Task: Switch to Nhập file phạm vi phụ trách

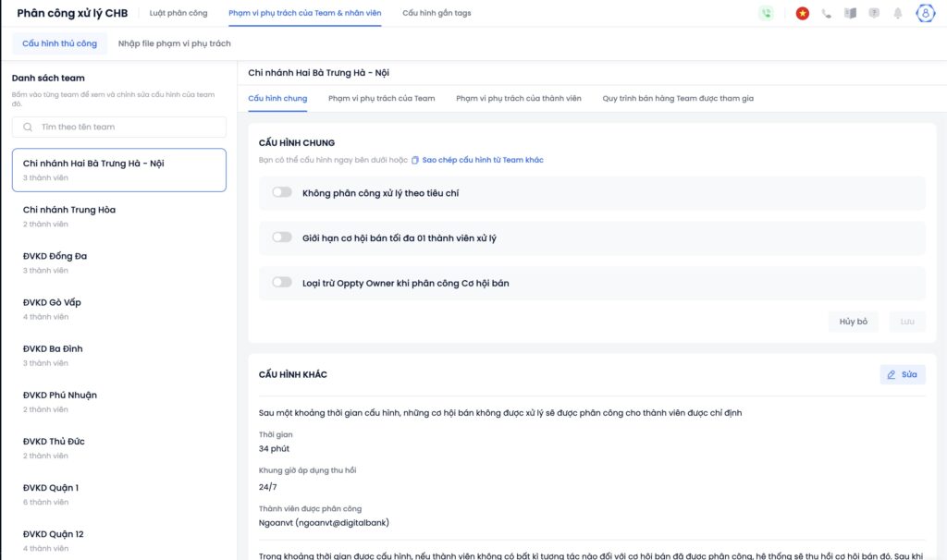Action: pyautogui.click(x=175, y=43)
